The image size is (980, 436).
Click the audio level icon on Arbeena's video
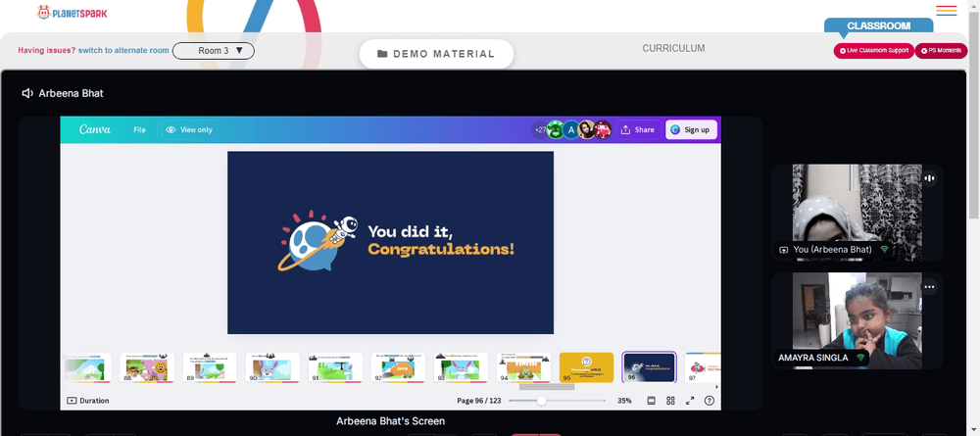click(929, 178)
